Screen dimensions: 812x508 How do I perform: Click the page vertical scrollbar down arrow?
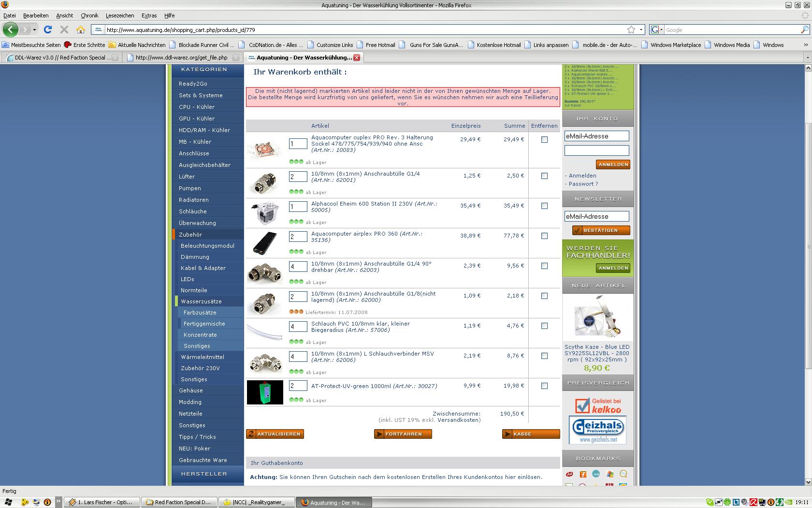[808, 482]
